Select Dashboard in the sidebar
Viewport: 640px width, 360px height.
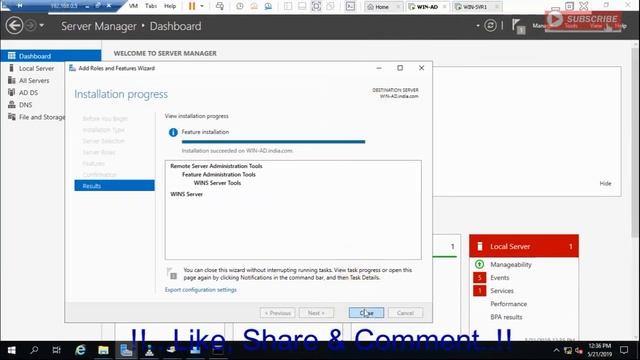51,56
